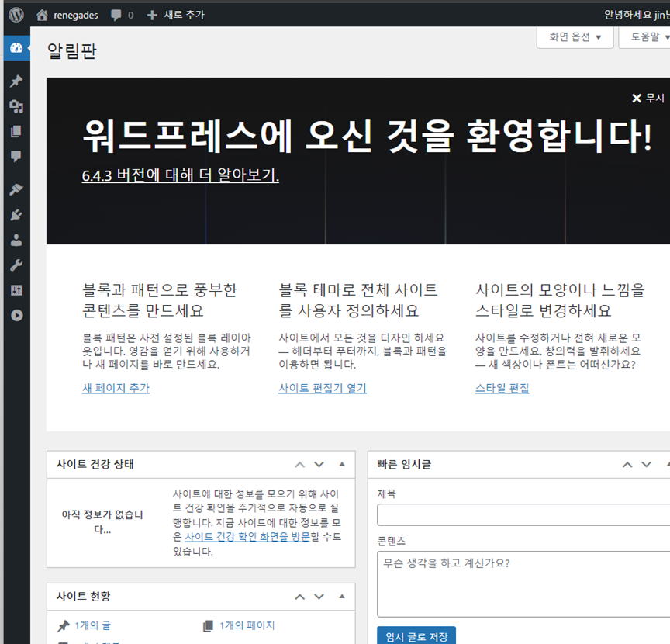This screenshot has height=644, width=670.
Task: Move 사이트 현황 widget down
Action: coord(319,597)
